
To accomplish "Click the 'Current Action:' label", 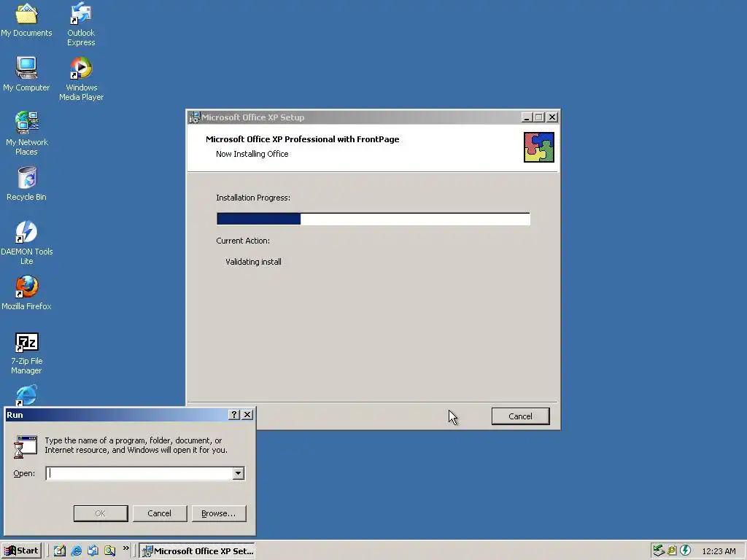I will [243, 241].
